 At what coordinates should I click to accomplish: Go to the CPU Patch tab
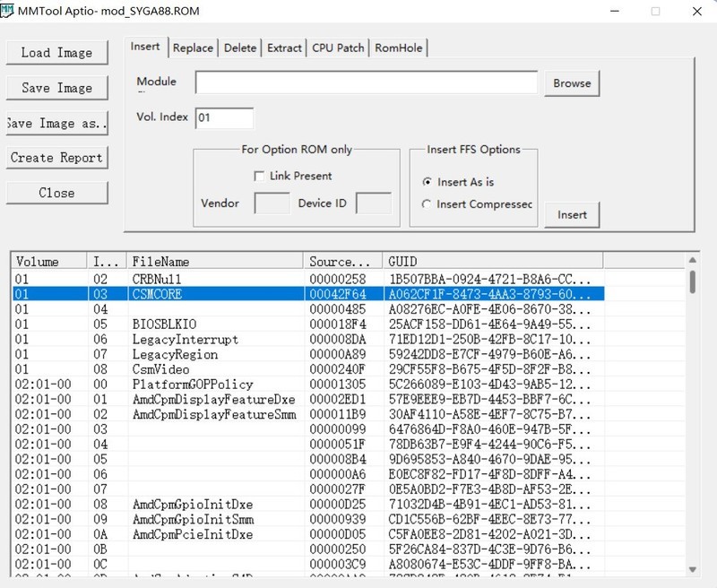pos(338,48)
